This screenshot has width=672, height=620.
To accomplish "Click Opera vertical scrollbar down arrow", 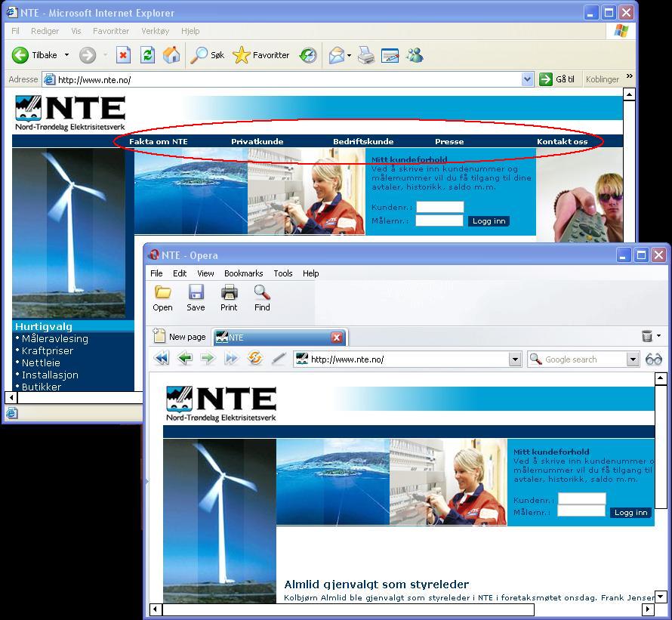I will point(661,597).
